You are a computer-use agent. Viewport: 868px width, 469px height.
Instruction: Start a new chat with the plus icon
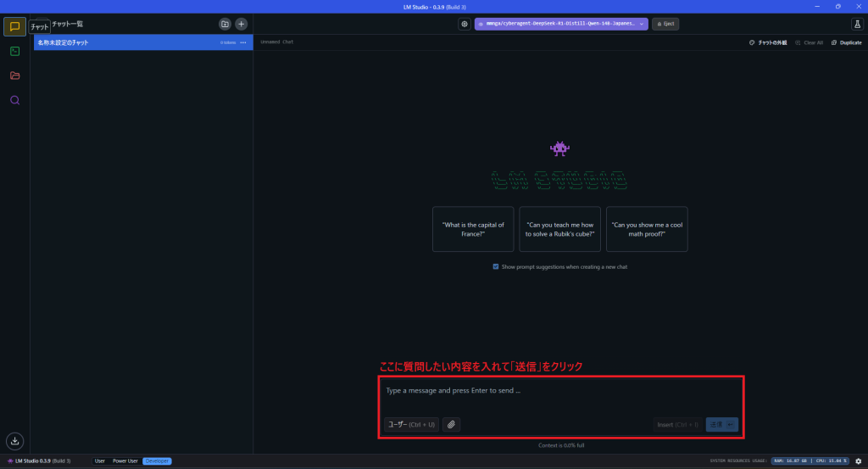241,25
